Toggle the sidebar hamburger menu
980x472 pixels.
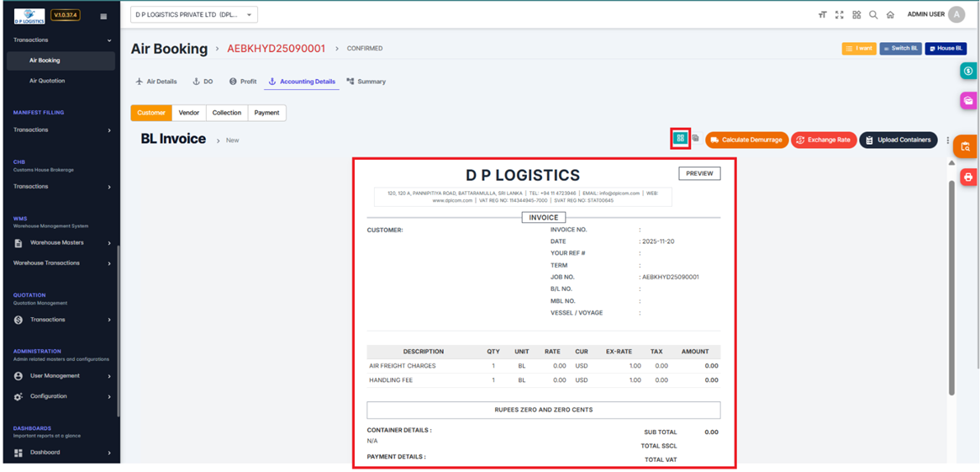(x=103, y=16)
